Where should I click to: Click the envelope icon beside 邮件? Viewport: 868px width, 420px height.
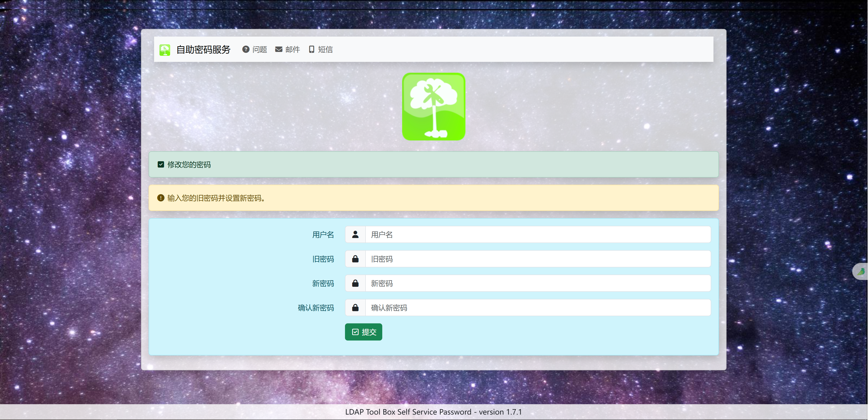coord(279,49)
